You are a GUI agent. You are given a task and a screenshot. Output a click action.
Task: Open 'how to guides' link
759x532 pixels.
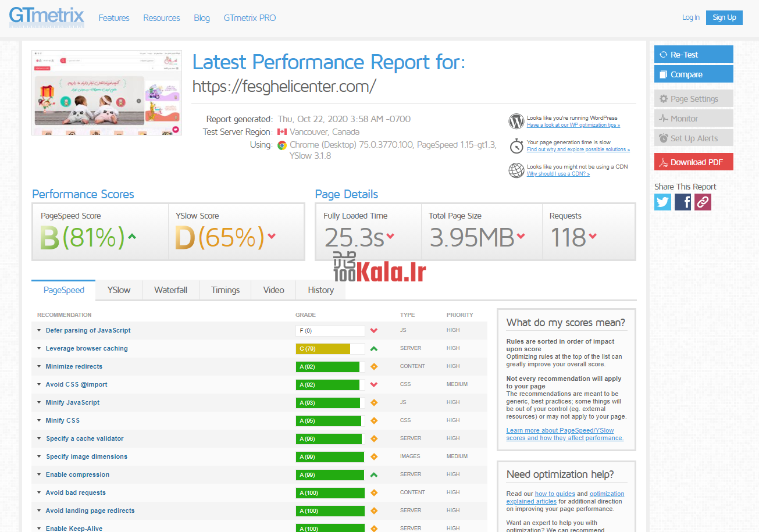pos(555,494)
